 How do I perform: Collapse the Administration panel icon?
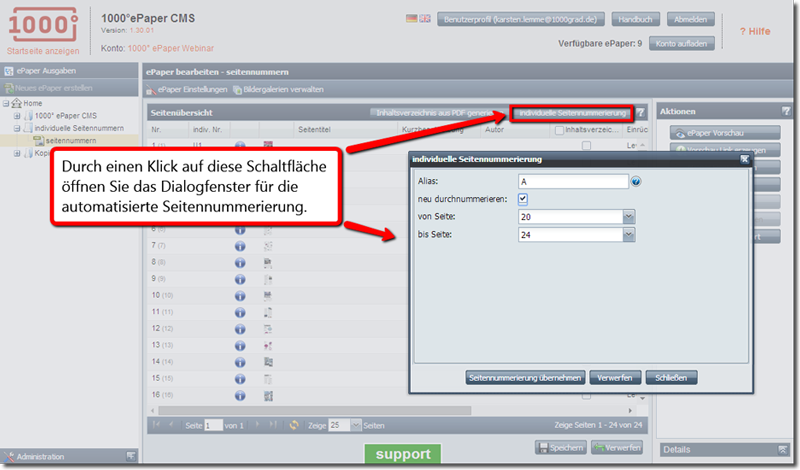tap(131, 456)
